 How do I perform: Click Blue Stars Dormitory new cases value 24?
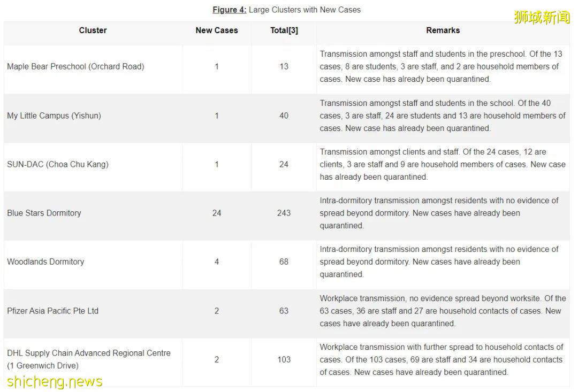[216, 213]
